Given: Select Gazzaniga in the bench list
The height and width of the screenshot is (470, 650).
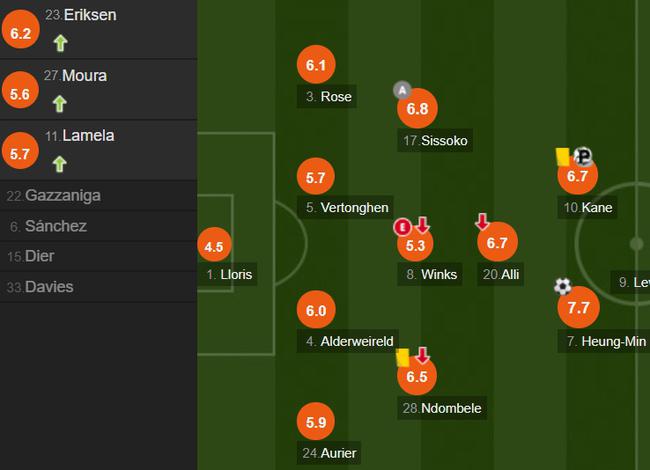Looking at the screenshot, I should [98, 196].
